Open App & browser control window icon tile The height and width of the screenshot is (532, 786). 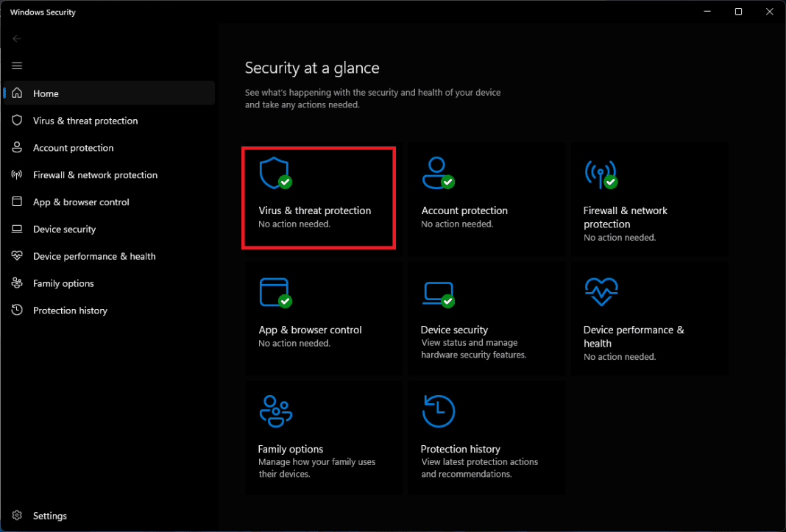point(275,293)
